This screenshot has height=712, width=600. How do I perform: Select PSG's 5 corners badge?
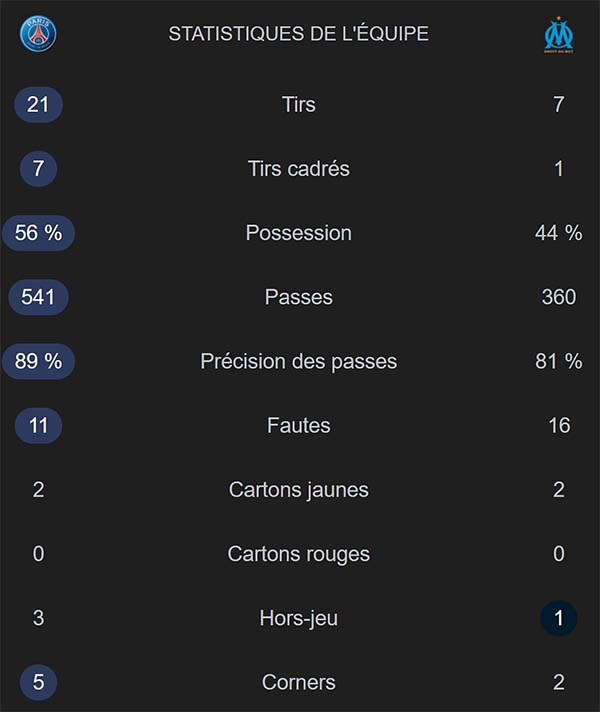click(38, 682)
